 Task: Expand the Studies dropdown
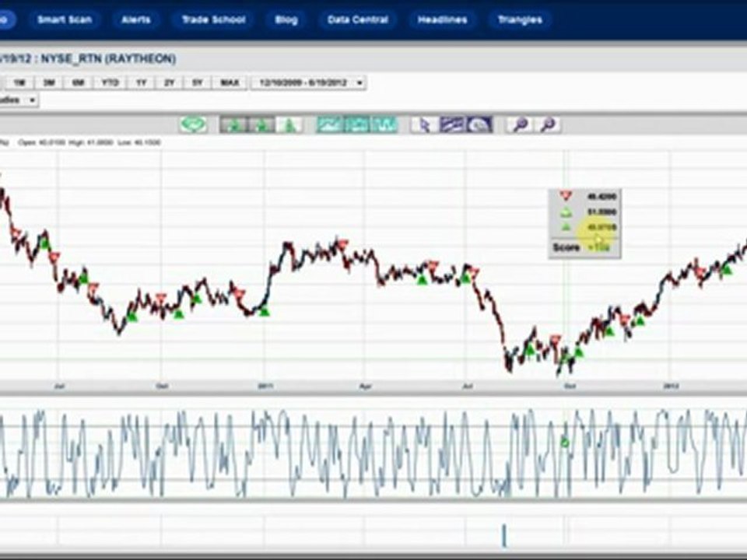[17, 100]
